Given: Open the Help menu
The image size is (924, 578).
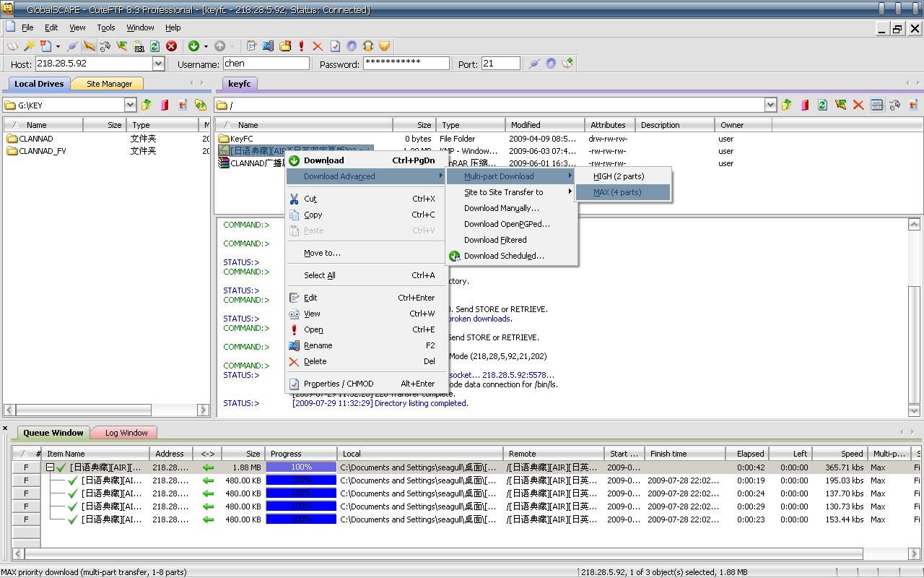Looking at the screenshot, I should coord(173,27).
